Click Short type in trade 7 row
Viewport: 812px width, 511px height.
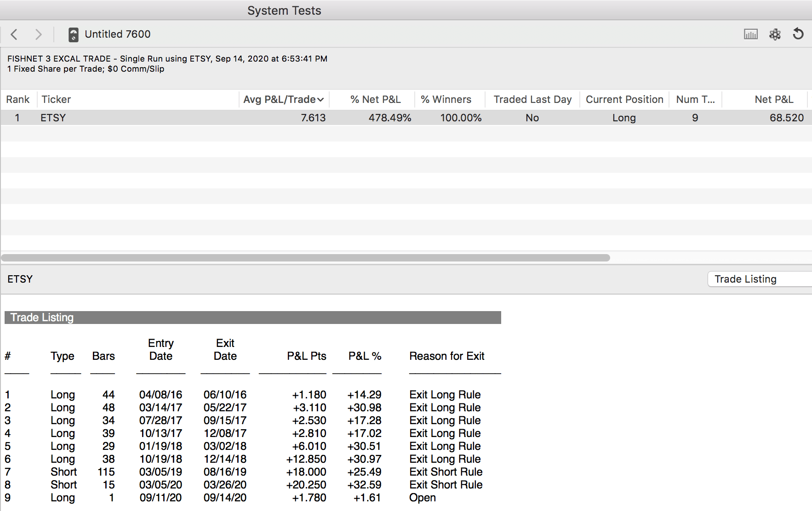[63, 472]
